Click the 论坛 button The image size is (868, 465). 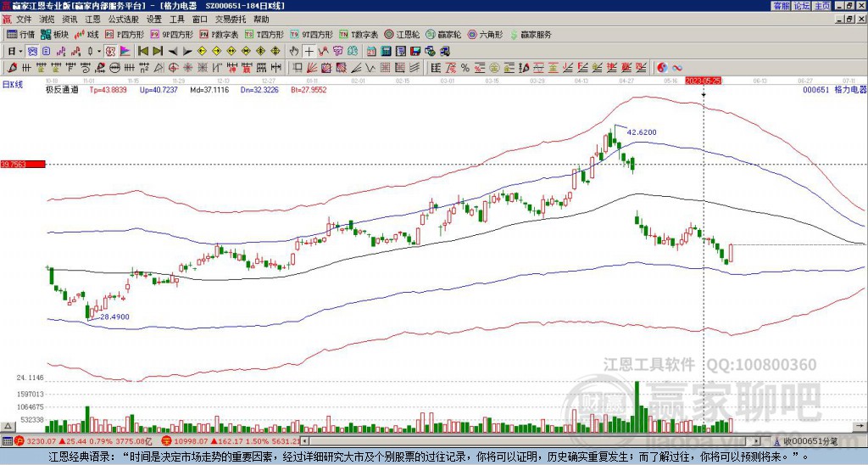[801, 6]
